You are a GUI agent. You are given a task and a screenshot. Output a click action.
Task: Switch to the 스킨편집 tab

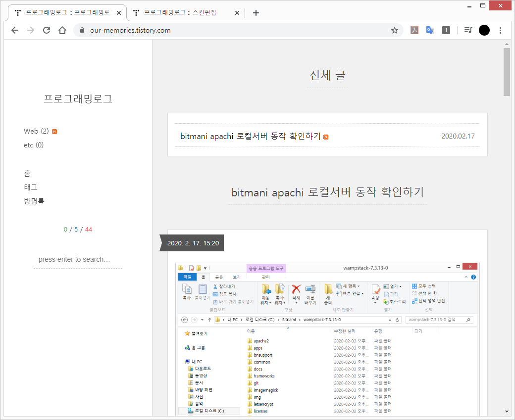click(x=186, y=13)
